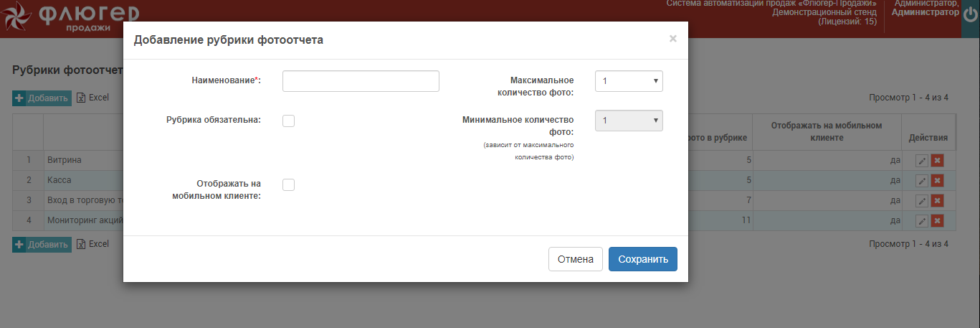Click the top Excel export link
The image size is (980, 328).
(93, 98)
